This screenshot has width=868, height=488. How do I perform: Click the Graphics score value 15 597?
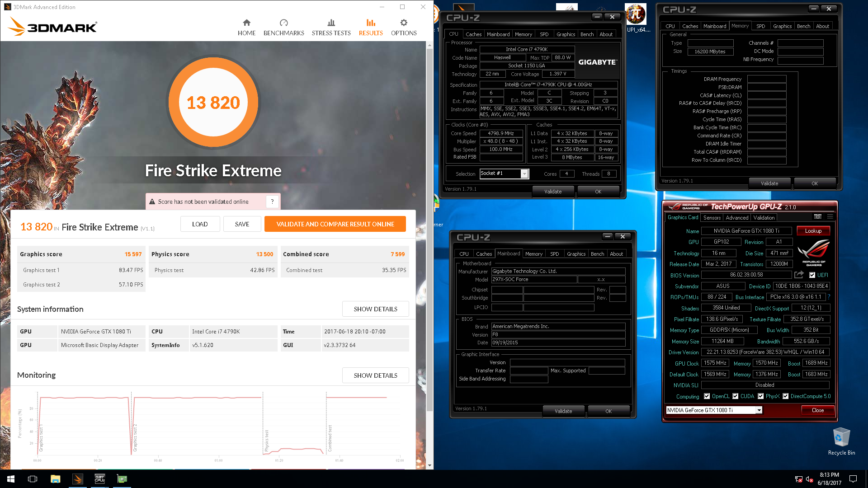(133, 254)
